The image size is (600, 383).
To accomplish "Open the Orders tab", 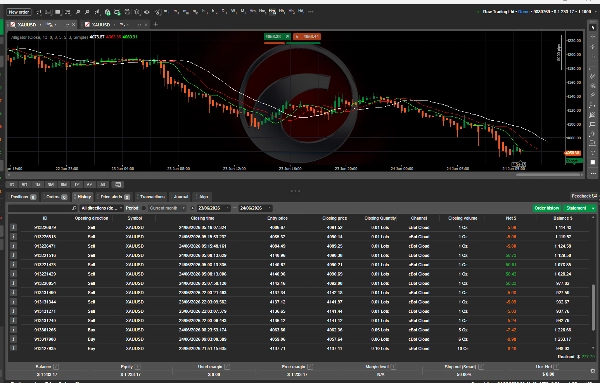I will [55, 197].
